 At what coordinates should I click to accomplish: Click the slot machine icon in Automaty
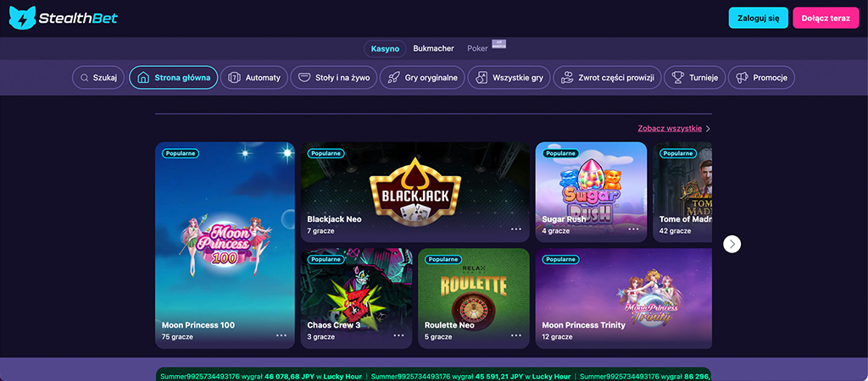click(234, 78)
